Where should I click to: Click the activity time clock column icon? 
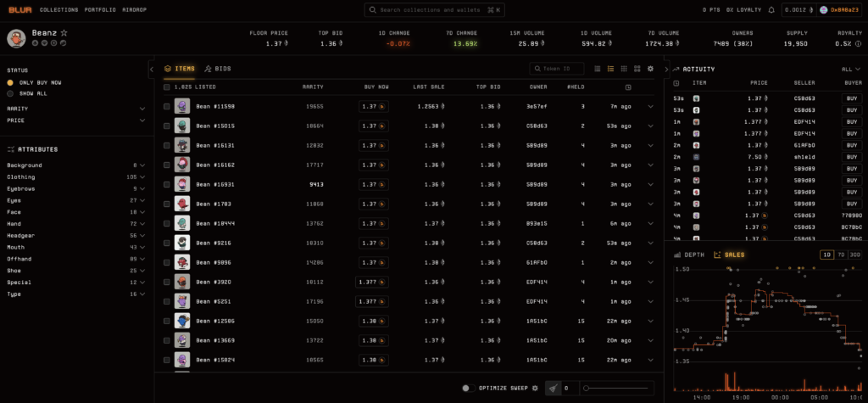click(x=676, y=83)
